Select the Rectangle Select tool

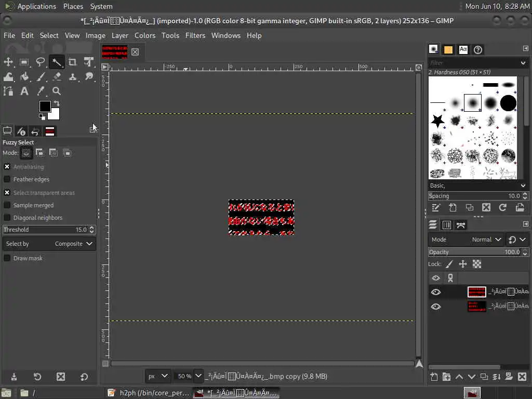pyautogui.click(x=24, y=62)
